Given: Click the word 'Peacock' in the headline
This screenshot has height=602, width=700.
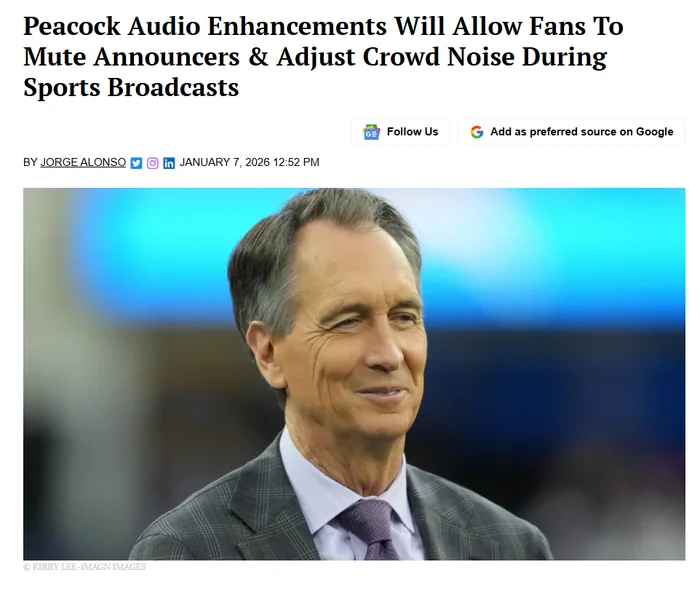Looking at the screenshot, I should [x=72, y=26].
